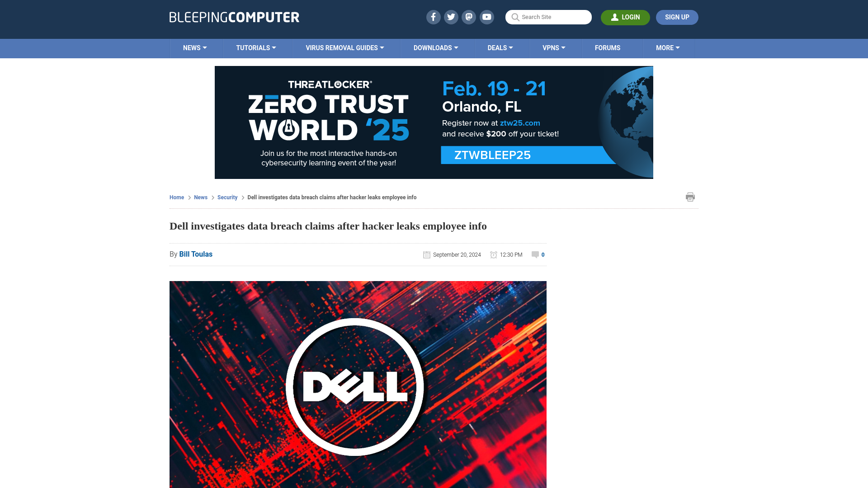The height and width of the screenshot is (488, 868).
Task: Click the Security breadcrumb link
Action: point(227,197)
